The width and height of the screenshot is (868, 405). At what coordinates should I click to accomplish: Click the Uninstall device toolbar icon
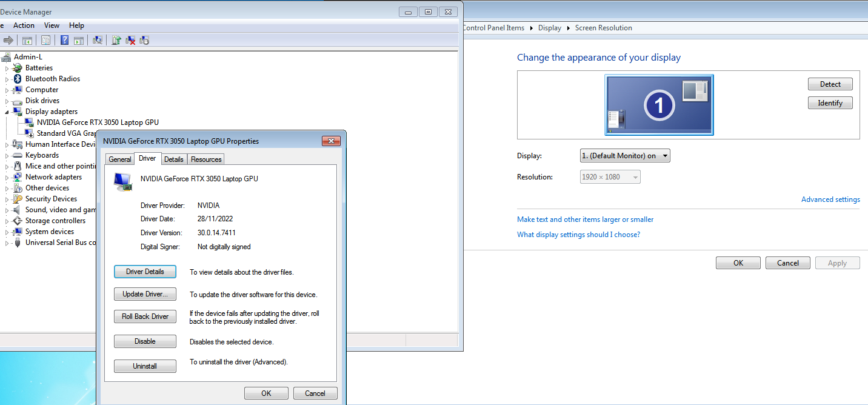130,41
